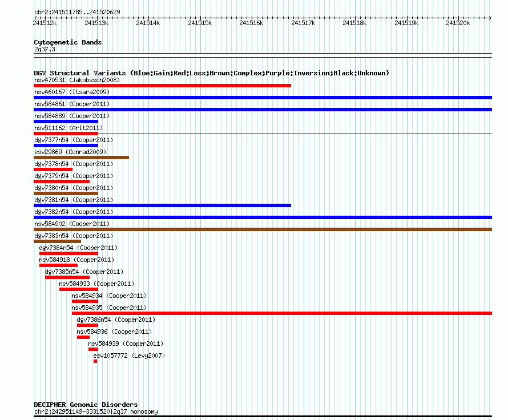The height and width of the screenshot is (420, 508).
Task: Open variant label dgv7381n54 (Cooper2011)
Action: coord(74,200)
